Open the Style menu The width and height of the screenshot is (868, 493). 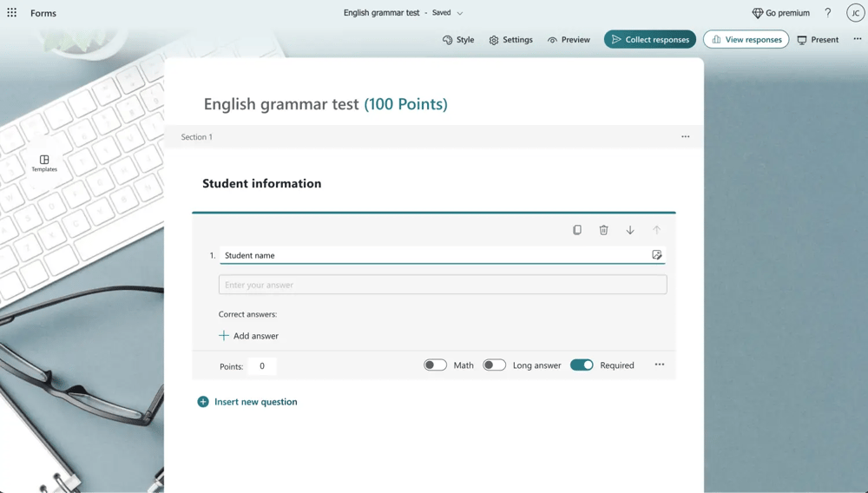pyautogui.click(x=458, y=39)
